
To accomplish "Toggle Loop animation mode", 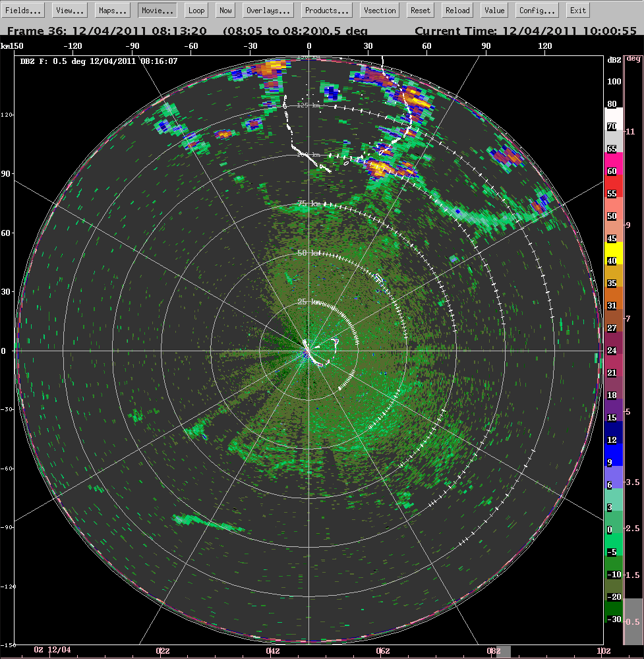I will click(196, 10).
